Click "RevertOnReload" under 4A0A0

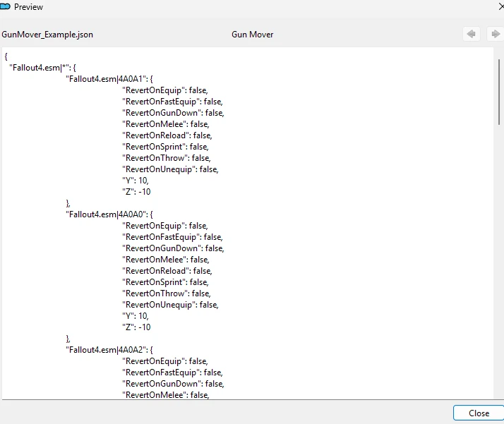click(x=167, y=271)
